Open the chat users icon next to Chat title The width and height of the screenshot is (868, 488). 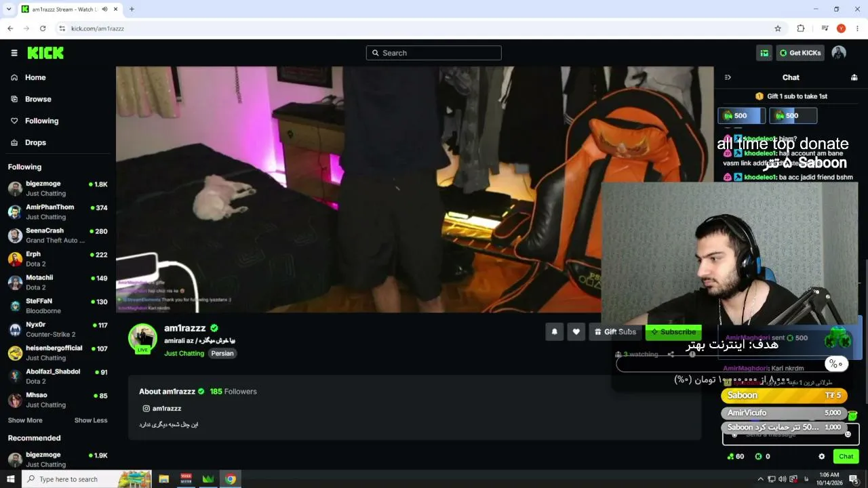854,77
